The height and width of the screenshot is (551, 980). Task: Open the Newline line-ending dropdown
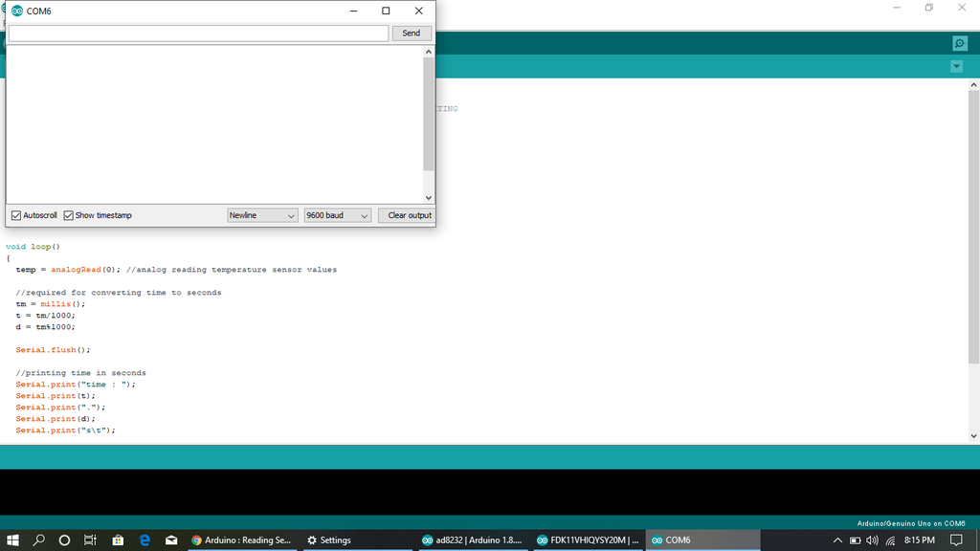tap(262, 214)
